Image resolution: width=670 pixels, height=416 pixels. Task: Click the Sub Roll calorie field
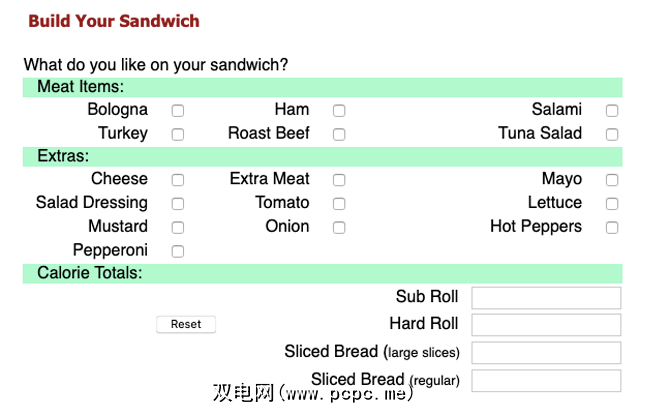pos(546,298)
